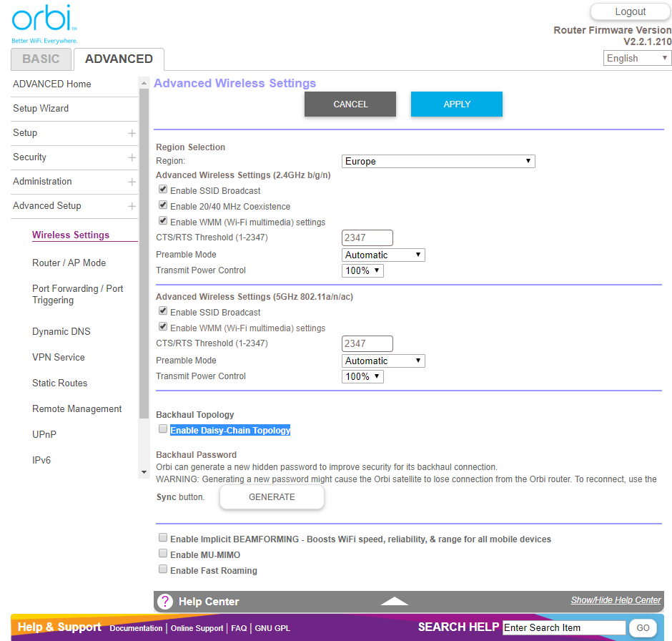Enable Daisy-Chain Topology checkbox
Image resolution: width=672 pixels, height=641 pixels.
[x=163, y=429]
